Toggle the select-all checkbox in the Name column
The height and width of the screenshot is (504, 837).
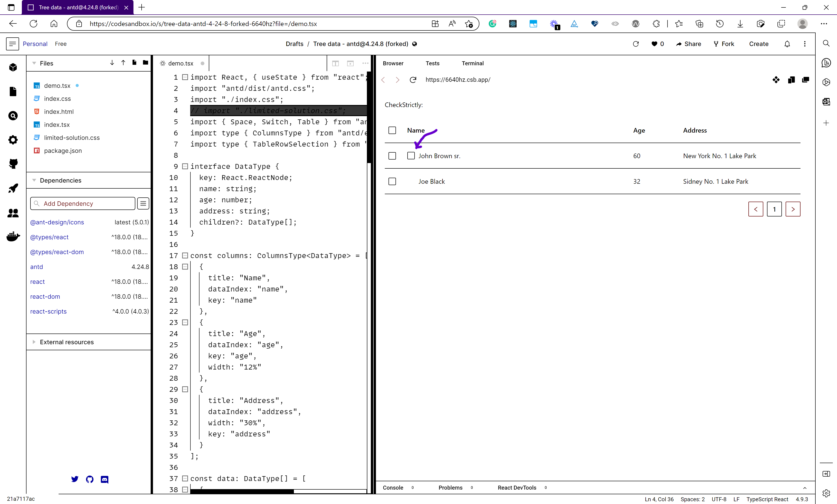pyautogui.click(x=392, y=130)
